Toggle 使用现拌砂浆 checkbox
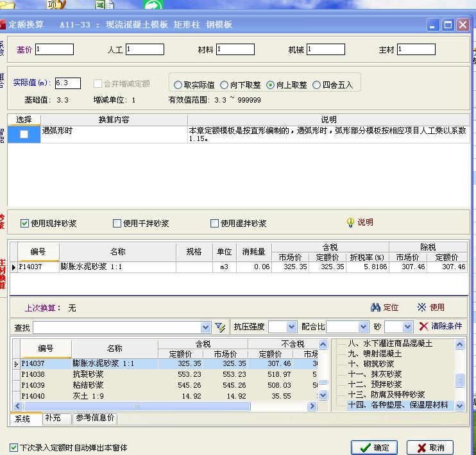476x455 pixels. 24,224
